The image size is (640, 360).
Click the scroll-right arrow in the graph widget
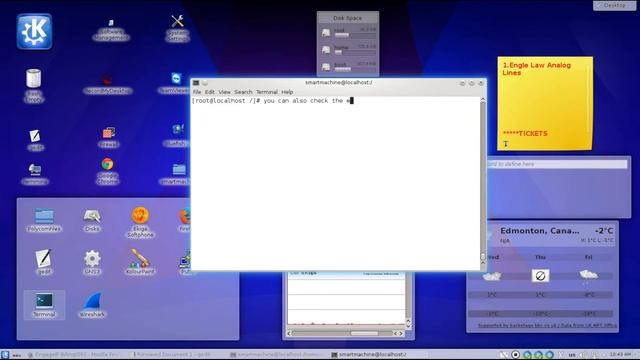pyautogui.click(x=401, y=333)
